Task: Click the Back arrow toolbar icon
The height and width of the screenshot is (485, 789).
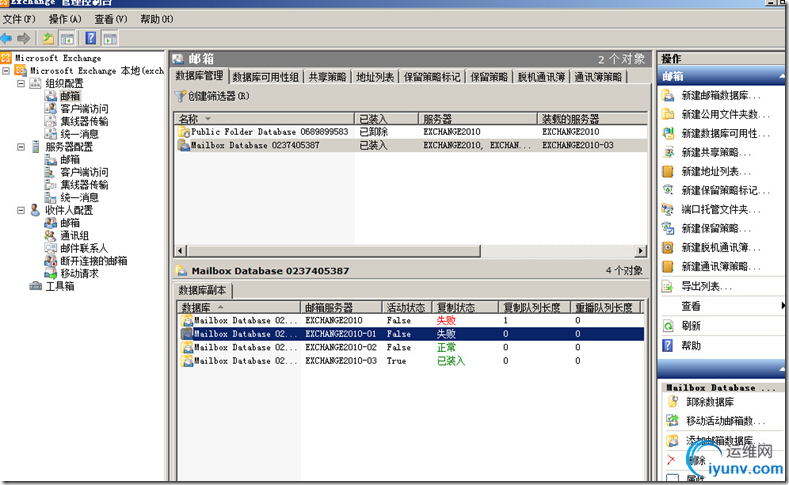Action: tap(7, 38)
